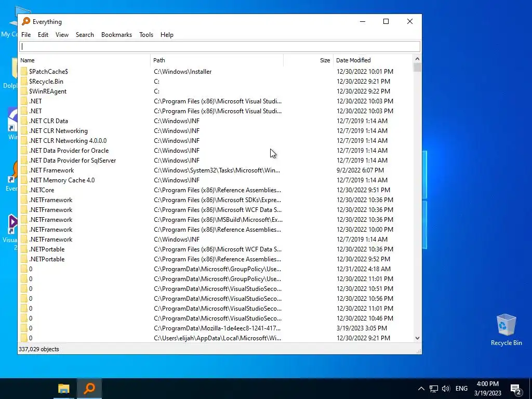
Task: Select the $Recycle.Bin folder icon
Action: click(x=24, y=82)
